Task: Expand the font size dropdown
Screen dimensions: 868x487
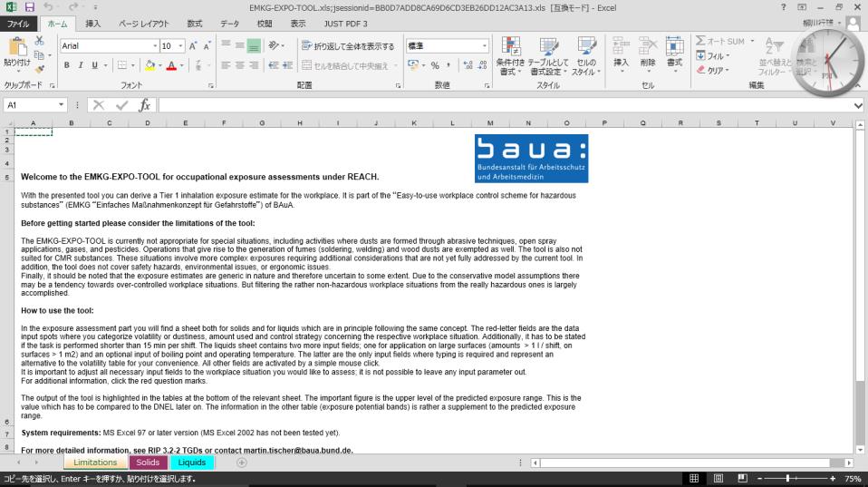Action: coord(181,45)
